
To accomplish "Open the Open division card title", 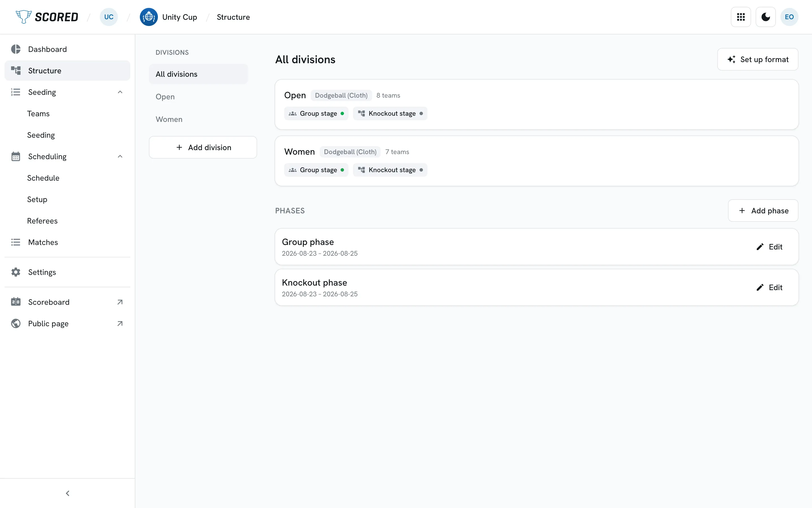I will point(295,95).
